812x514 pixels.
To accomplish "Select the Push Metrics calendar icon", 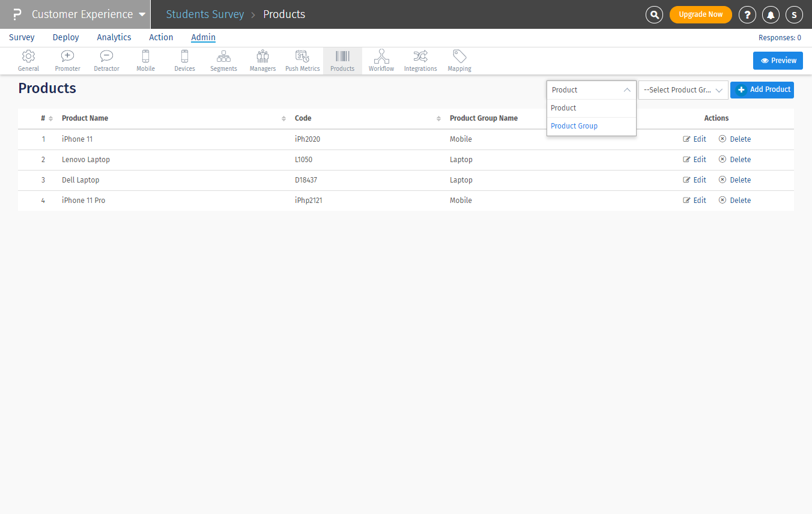I will pos(302,57).
